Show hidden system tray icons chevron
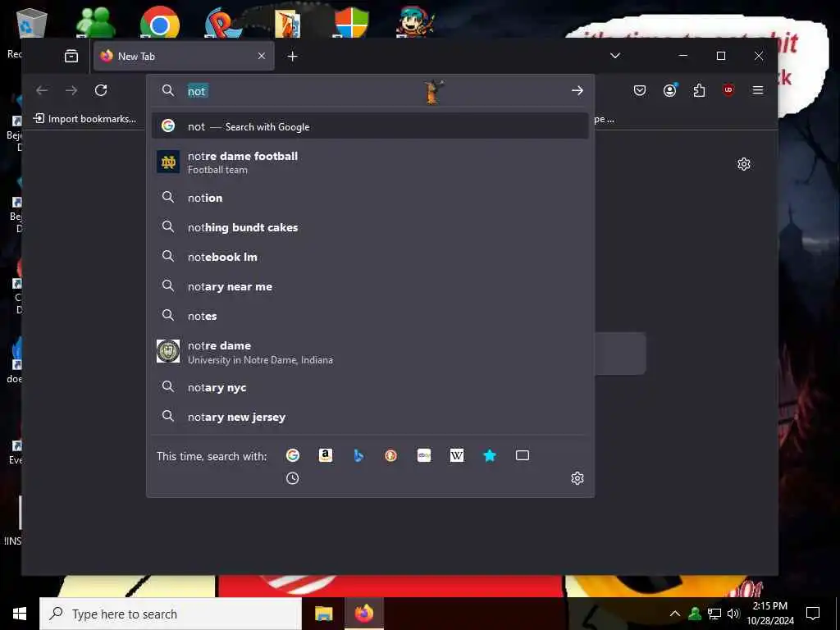 [675, 614]
